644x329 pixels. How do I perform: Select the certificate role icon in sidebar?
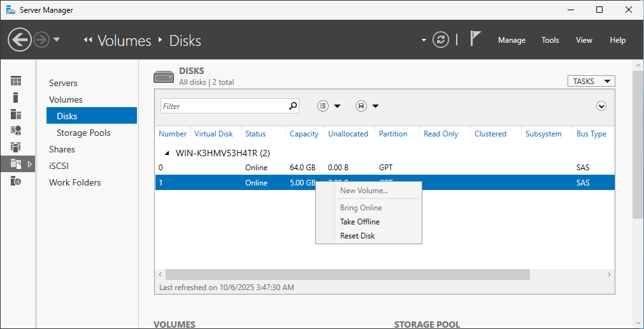(16, 130)
